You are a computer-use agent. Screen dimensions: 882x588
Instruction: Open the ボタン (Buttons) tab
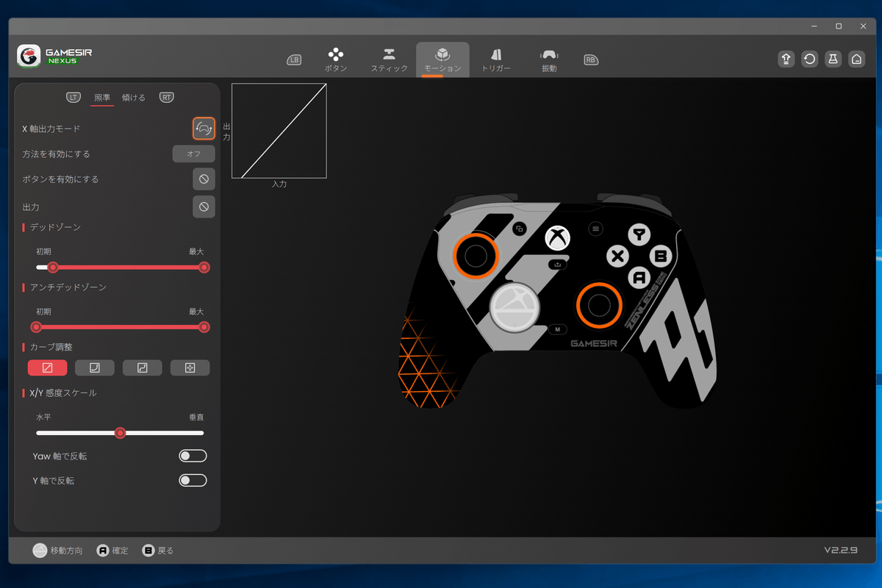click(x=336, y=60)
